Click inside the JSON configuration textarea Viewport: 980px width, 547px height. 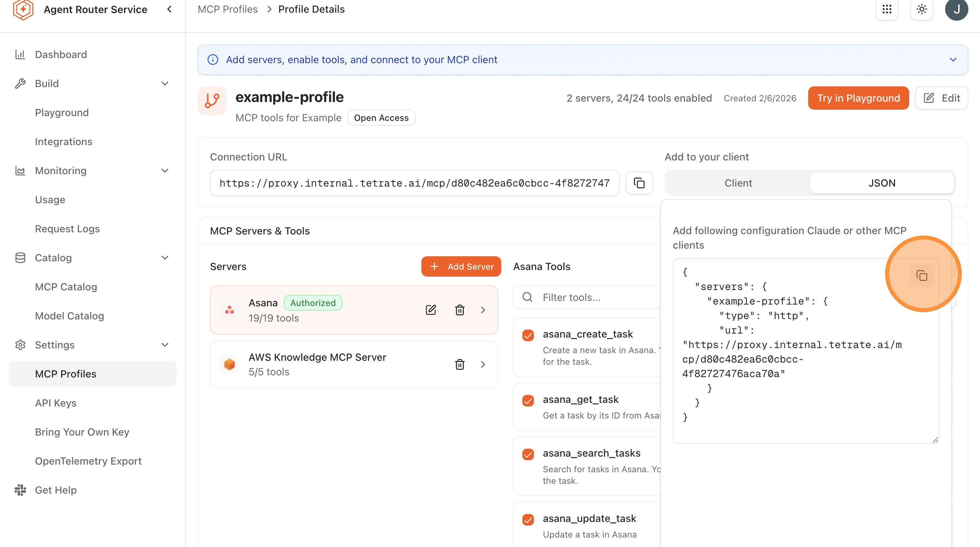(805, 351)
